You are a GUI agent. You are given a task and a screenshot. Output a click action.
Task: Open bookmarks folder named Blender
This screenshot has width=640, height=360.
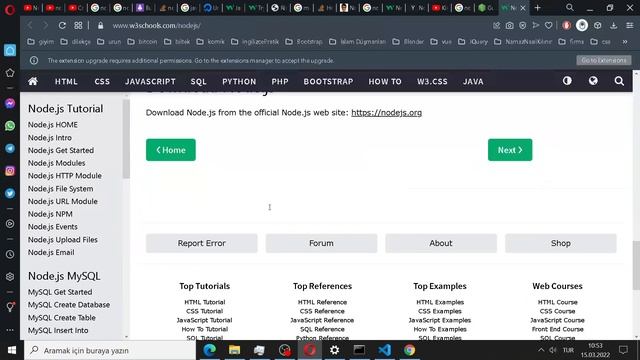(x=409, y=42)
